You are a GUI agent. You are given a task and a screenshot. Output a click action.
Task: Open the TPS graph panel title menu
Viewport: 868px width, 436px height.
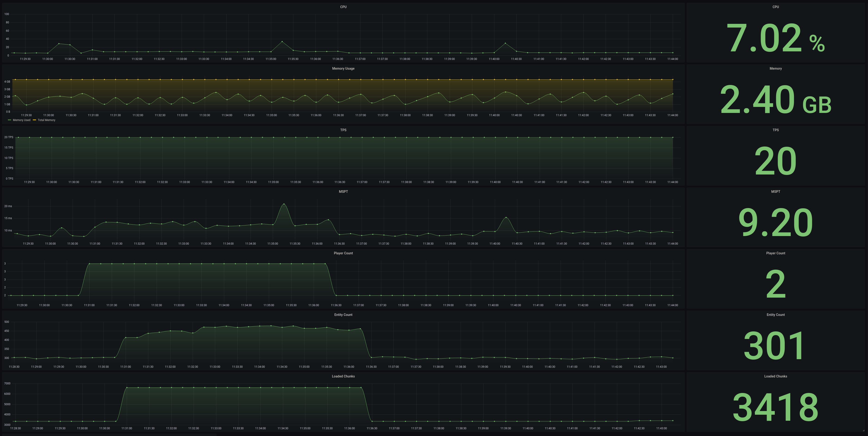point(343,130)
